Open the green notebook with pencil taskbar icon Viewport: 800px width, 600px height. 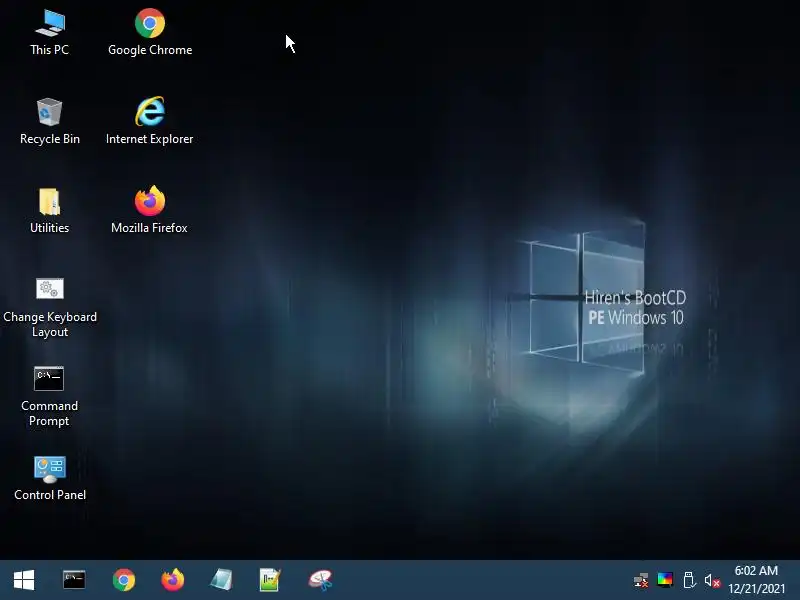(x=270, y=580)
